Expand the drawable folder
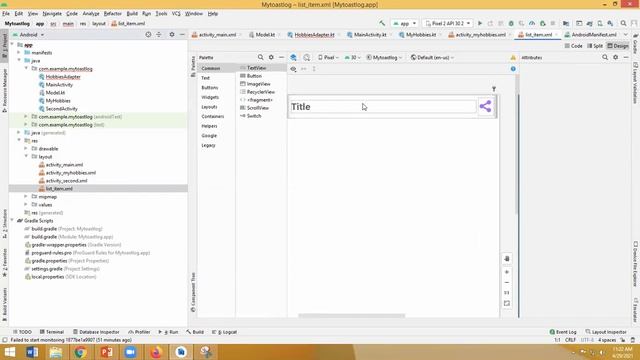The height and width of the screenshot is (360, 640). point(26,149)
